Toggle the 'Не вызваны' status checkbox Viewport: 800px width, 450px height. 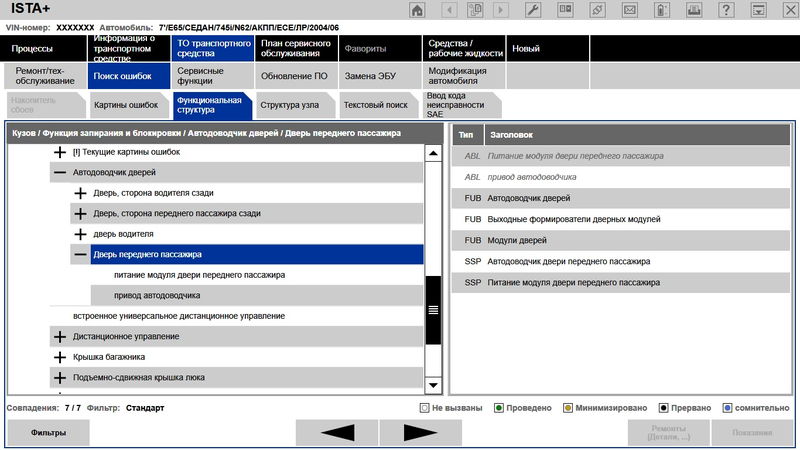[x=425, y=408]
